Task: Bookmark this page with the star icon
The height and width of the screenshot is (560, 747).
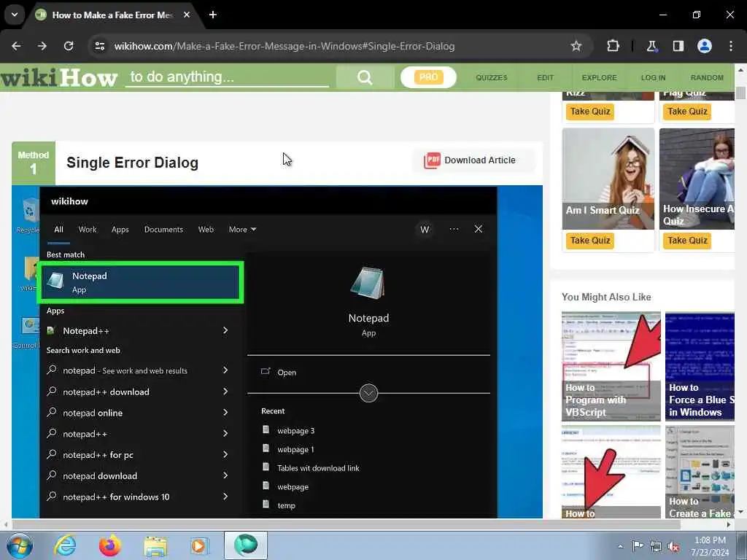Action: (576, 46)
